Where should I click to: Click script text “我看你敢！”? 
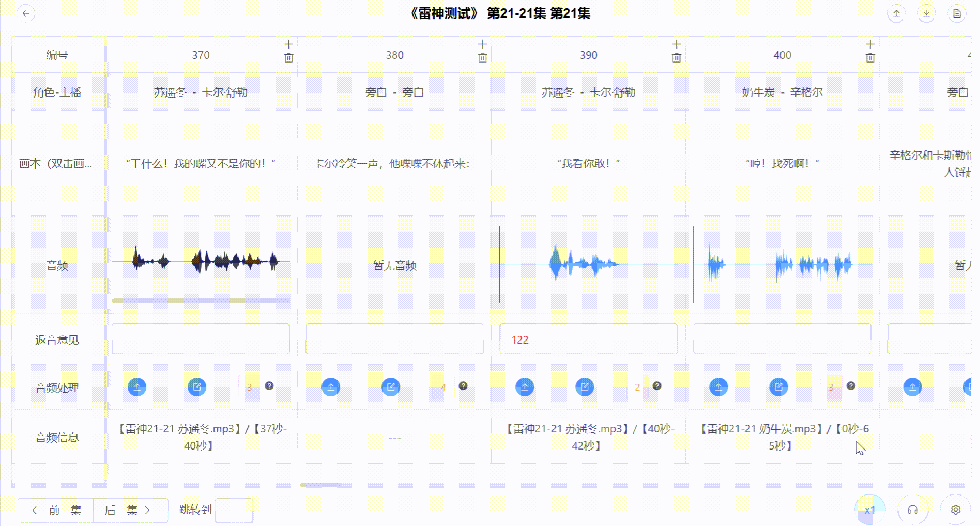[x=588, y=164]
